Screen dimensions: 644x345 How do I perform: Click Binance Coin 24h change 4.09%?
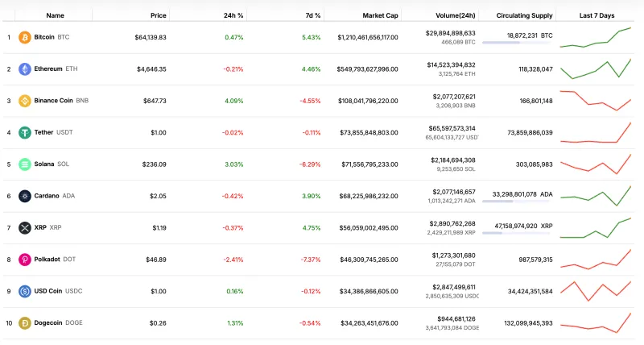coord(233,101)
